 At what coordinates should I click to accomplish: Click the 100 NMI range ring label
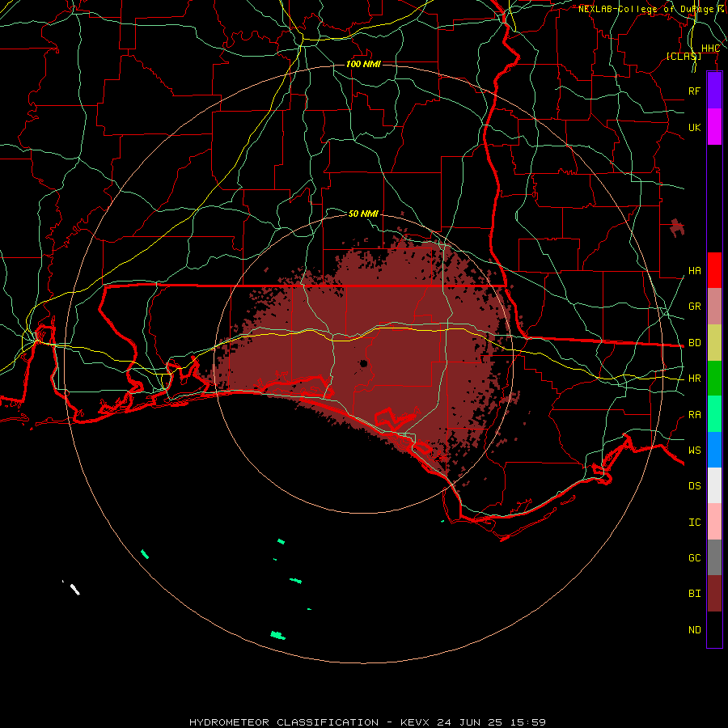(x=363, y=64)
